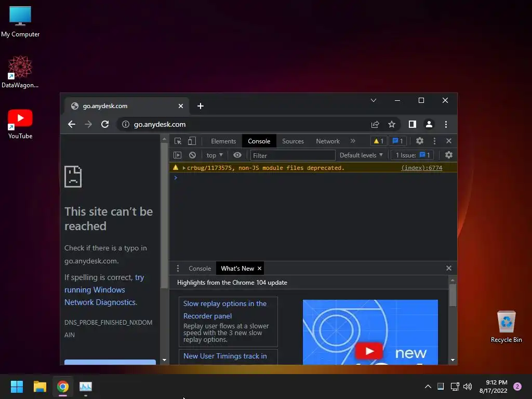Toggle the Chrome side panel
Screen dimensions: 532x399
(412, 124)
